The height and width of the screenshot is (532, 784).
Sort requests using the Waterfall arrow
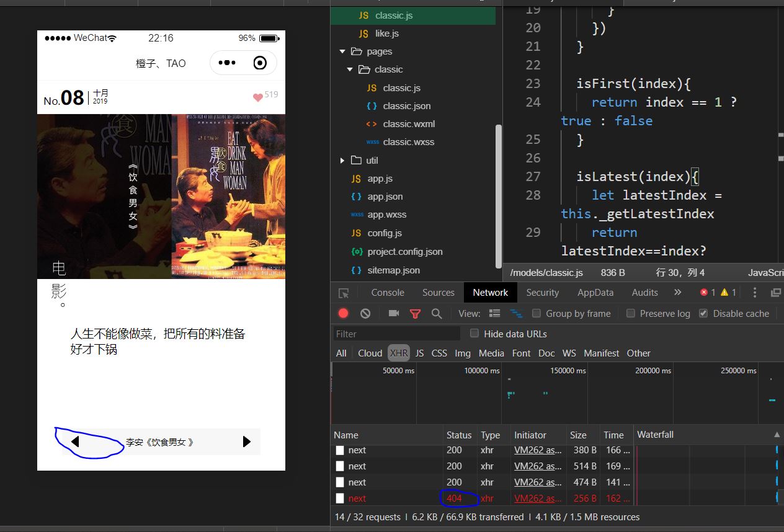pos(777,435)
